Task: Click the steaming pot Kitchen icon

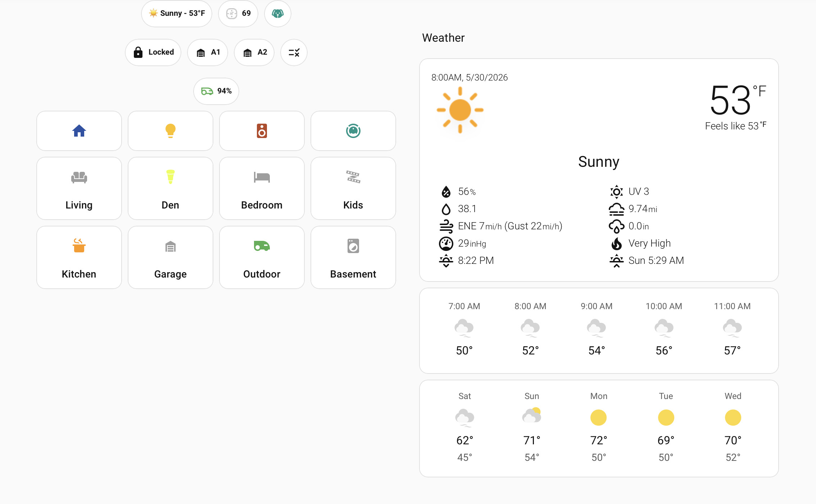Action: click(79, 246)
